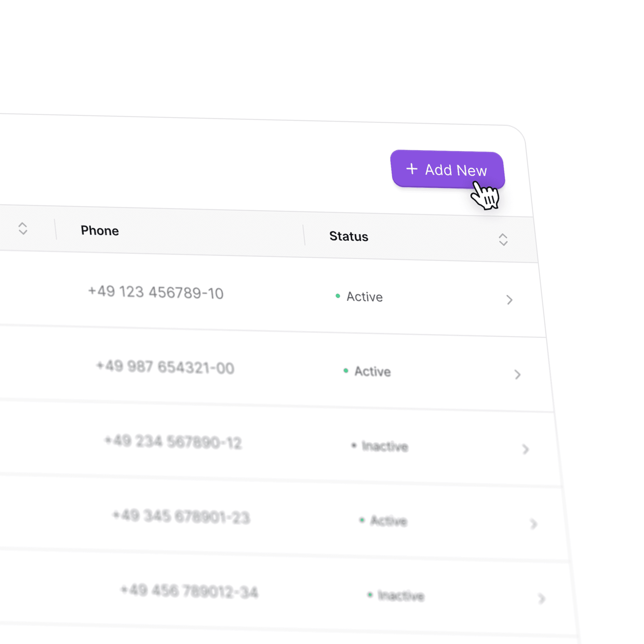The width and height of the screenshot is (644, 644).
Task: Click Inactive status in third row
Action: coord(385,446)
